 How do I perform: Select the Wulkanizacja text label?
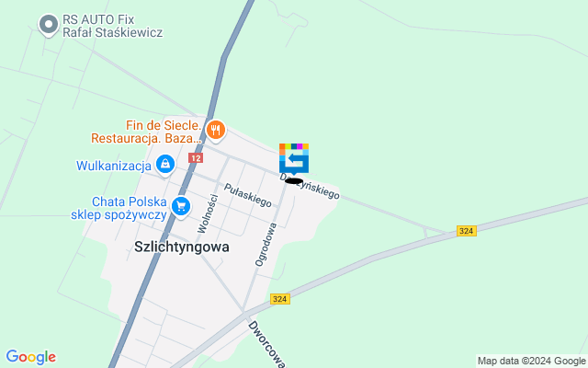tap(114, 166)
